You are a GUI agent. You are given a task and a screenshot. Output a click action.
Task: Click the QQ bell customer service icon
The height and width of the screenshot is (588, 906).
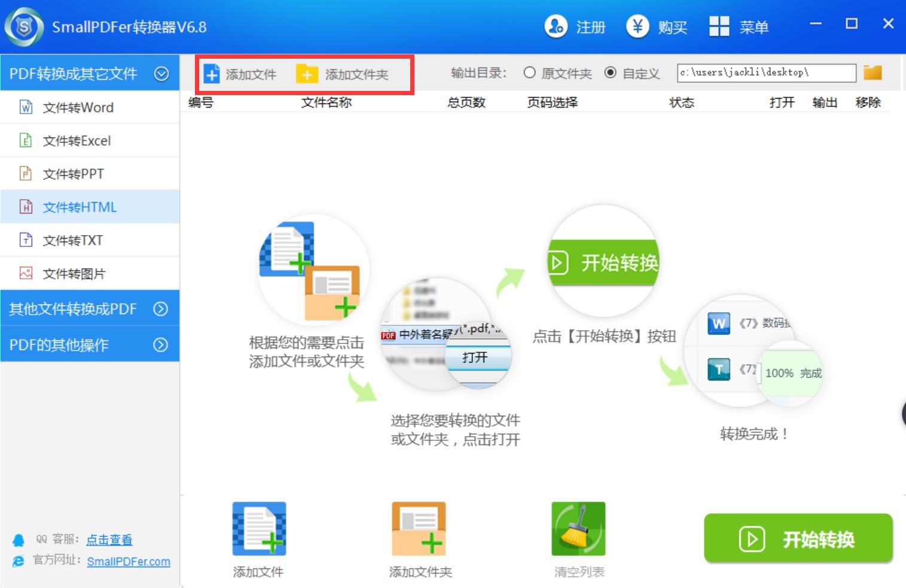pos(19,540)
